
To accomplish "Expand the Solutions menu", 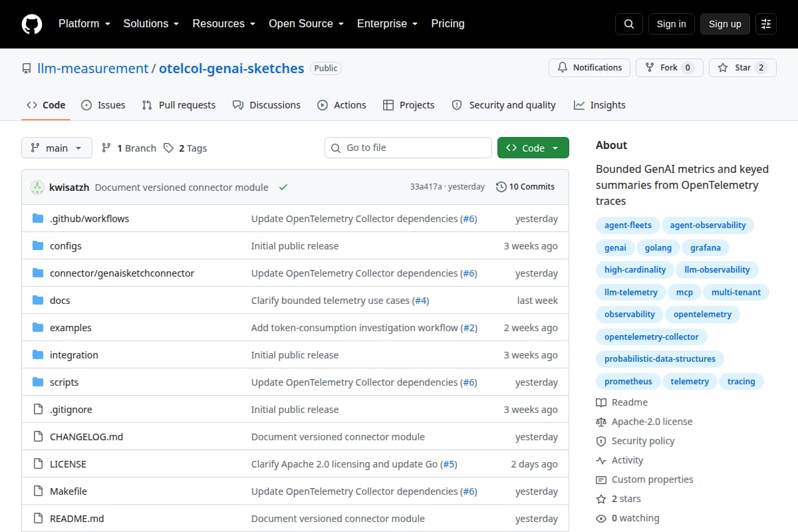I will 151,24.
